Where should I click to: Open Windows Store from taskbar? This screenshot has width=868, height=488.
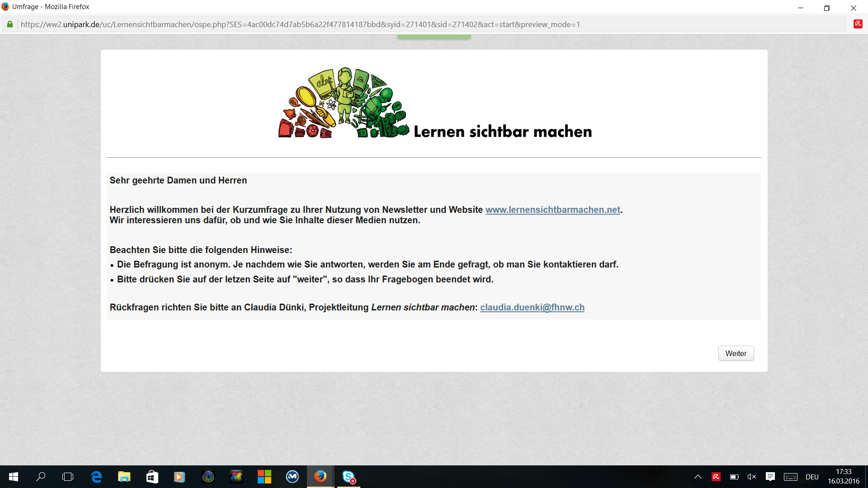[152, 477]
